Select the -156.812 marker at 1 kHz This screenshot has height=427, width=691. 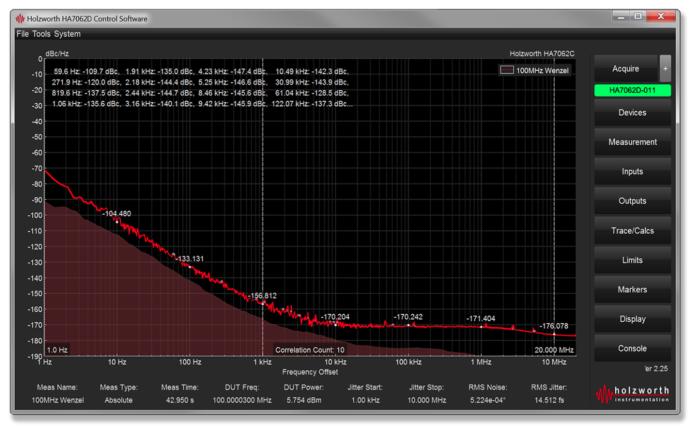click(263, 296)
